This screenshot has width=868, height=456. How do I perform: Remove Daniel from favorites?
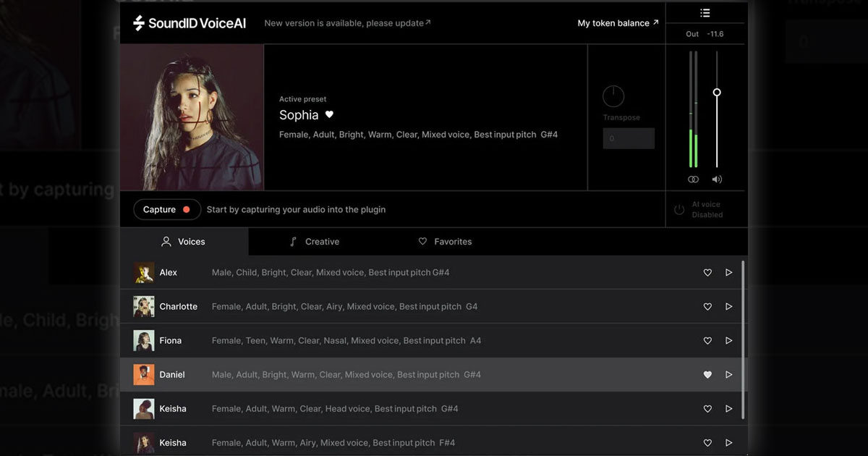pyautogui.click(x=707, y=375)
